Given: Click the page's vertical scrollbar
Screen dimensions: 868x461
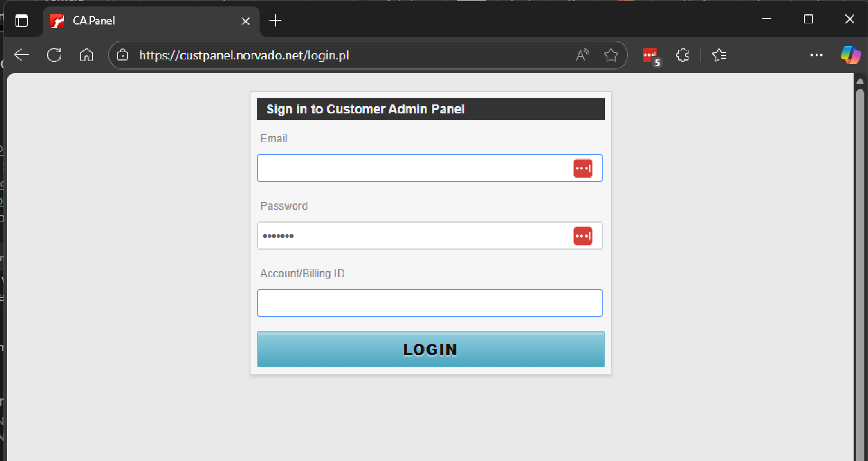Looking at the screenshot, I should pyautogui.click(x=860, y=252).
